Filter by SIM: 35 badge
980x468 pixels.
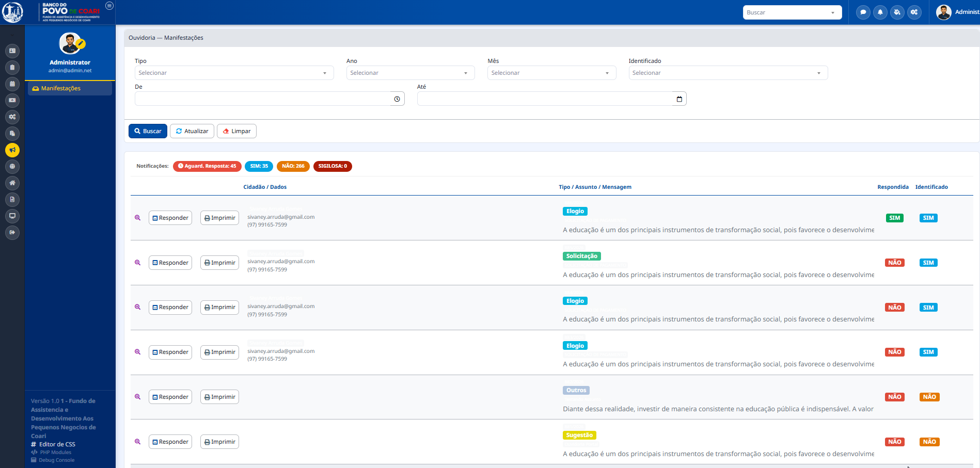coord(259,166)
